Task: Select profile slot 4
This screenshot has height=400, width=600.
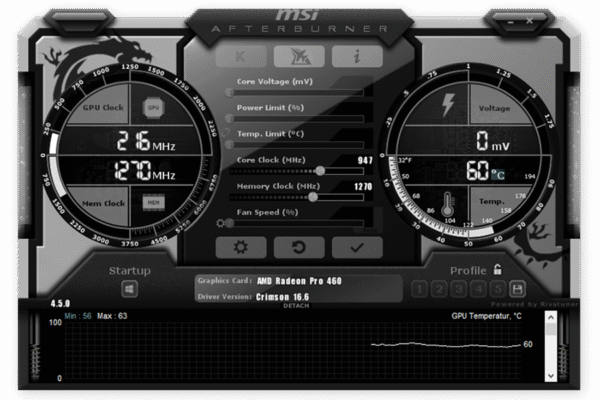Action: tap(478, 289)
